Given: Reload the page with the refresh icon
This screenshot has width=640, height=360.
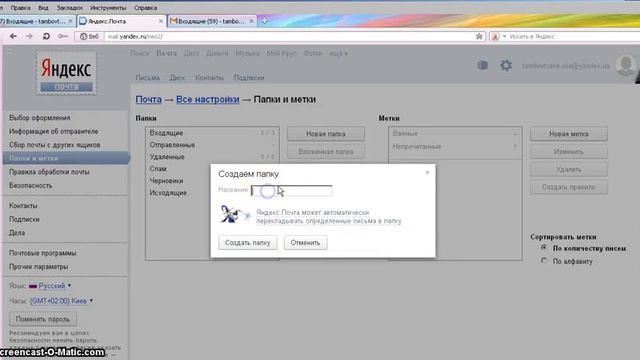Looking at the screenshot, I should (46, 36).
